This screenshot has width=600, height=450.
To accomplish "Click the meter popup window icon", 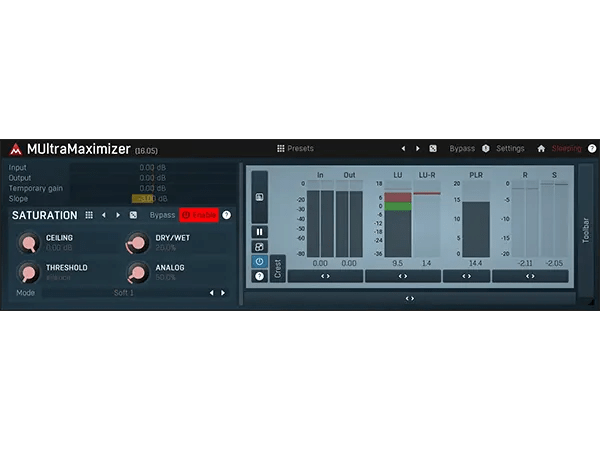I will pos(259,197).
